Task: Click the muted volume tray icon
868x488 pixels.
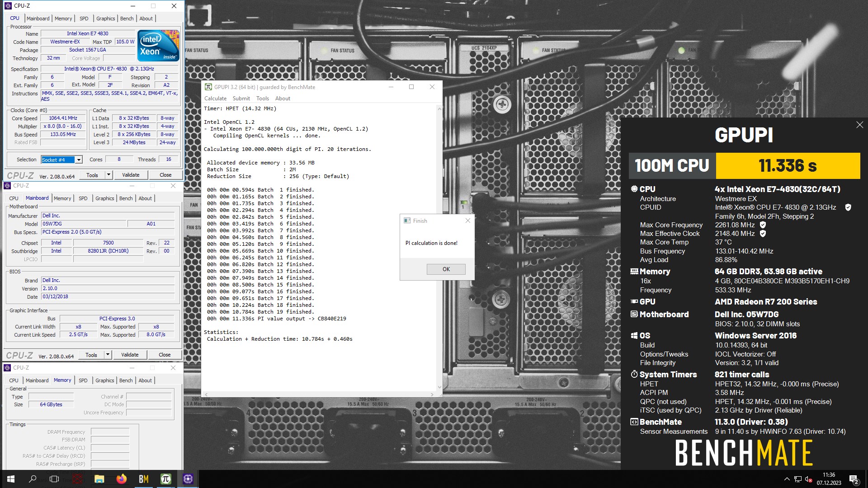Action: [809, 479]
